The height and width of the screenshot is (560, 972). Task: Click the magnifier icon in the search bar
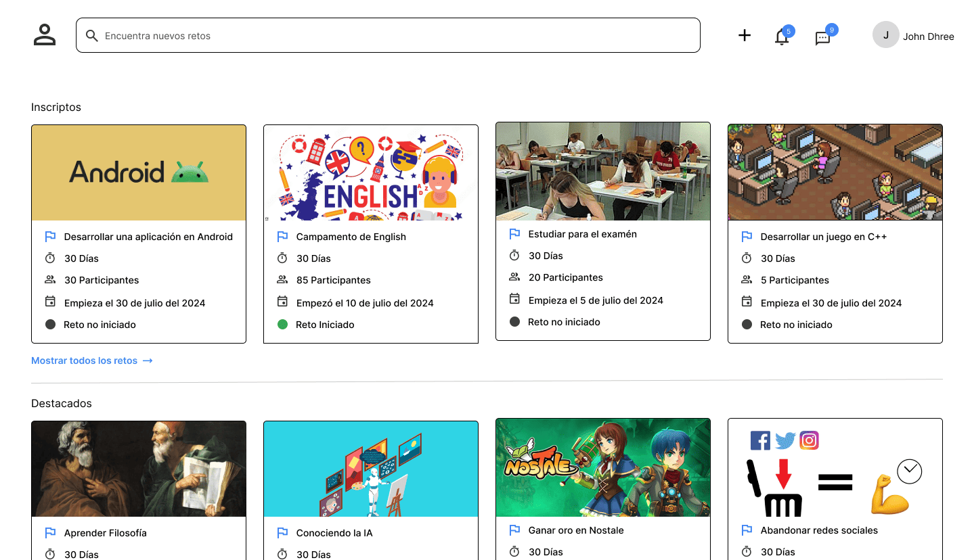coord(92,36)
